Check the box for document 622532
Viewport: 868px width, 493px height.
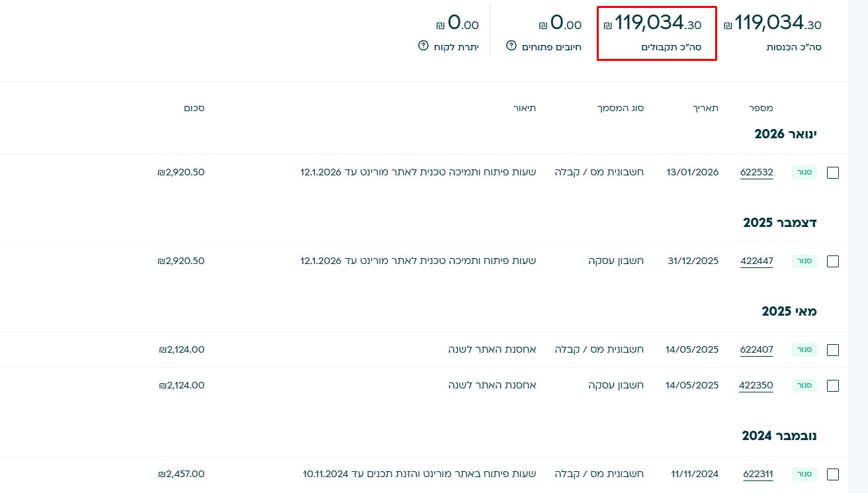pos(833,173)
